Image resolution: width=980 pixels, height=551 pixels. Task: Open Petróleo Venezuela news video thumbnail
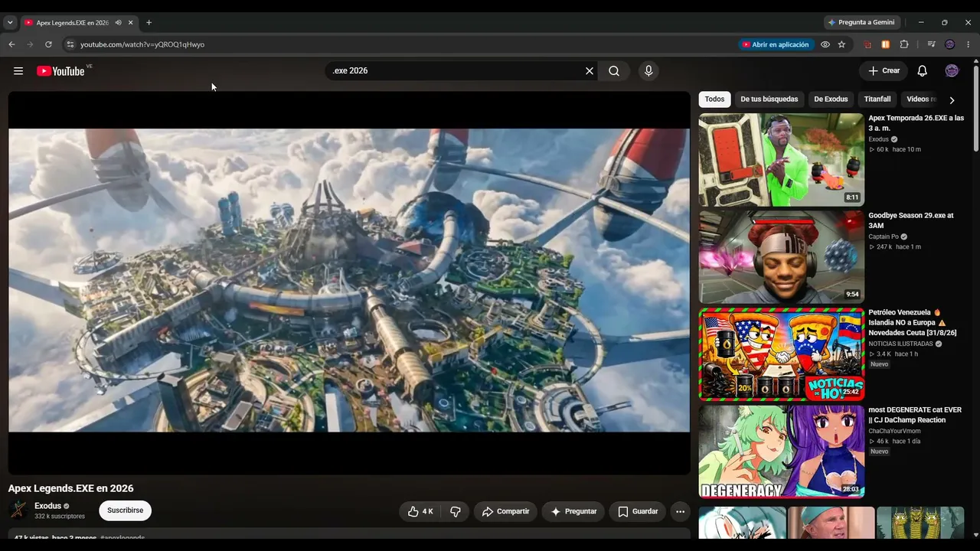tap(781, 354)
